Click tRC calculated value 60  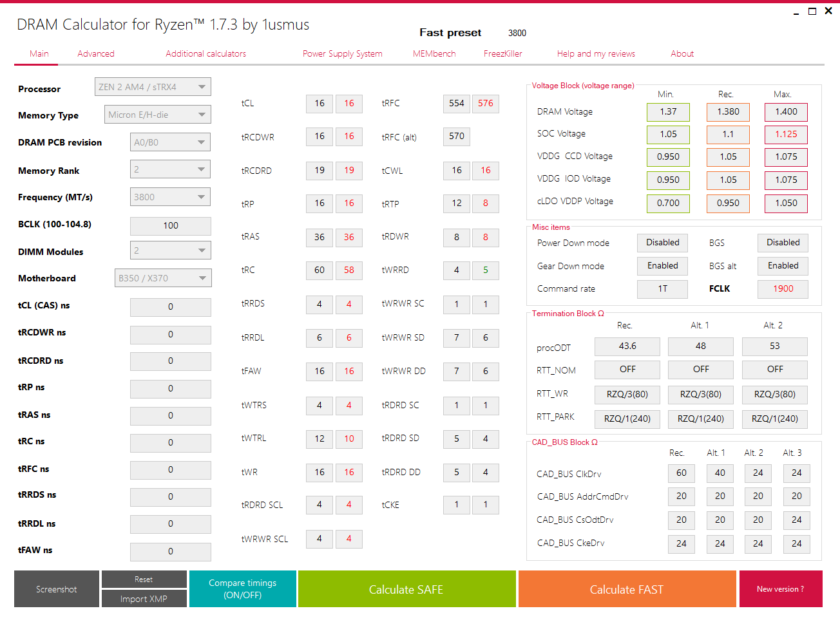[x=320, y=270]
